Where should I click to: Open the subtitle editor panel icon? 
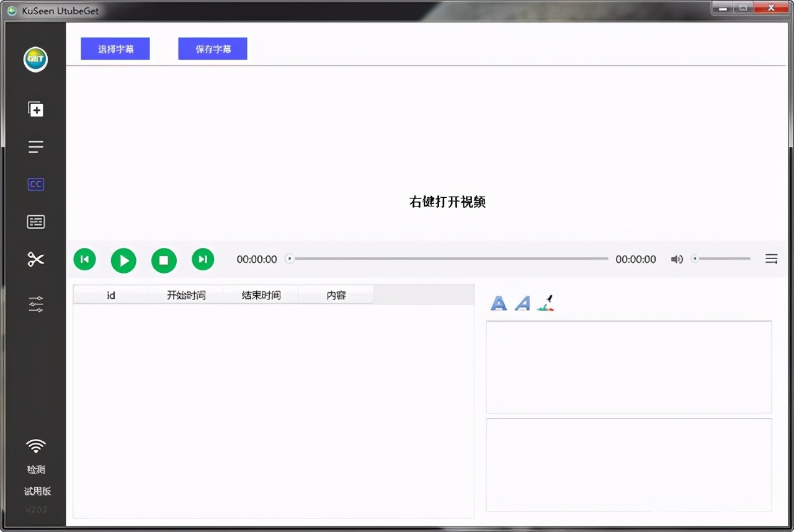pos(35,221)
